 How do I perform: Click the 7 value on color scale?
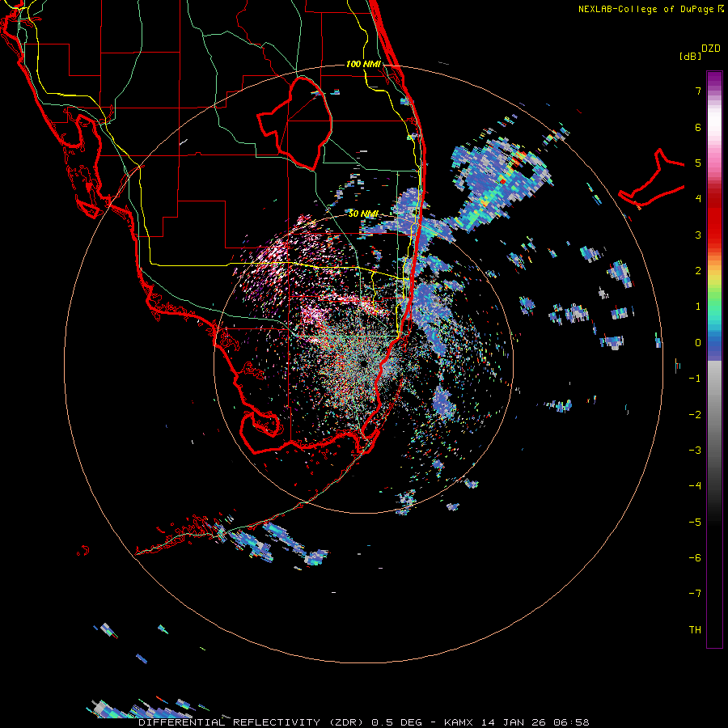point(698,91)
